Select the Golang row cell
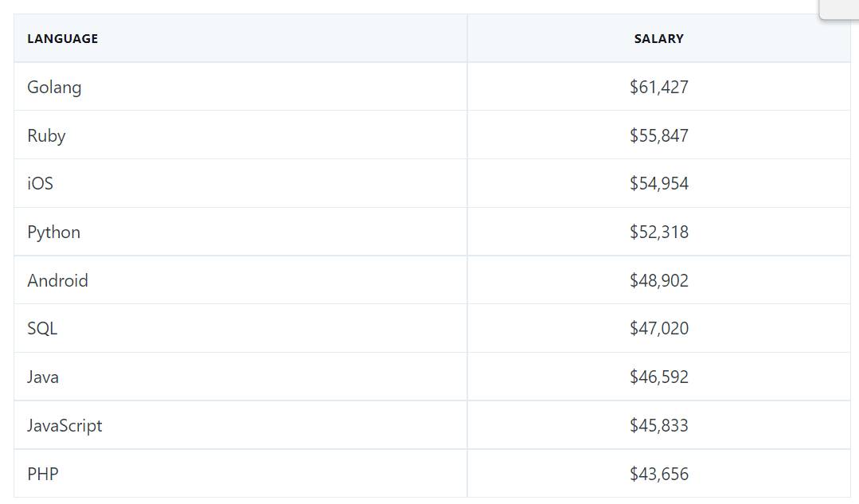This screenshot has width=859, height=504. point(240,87)
